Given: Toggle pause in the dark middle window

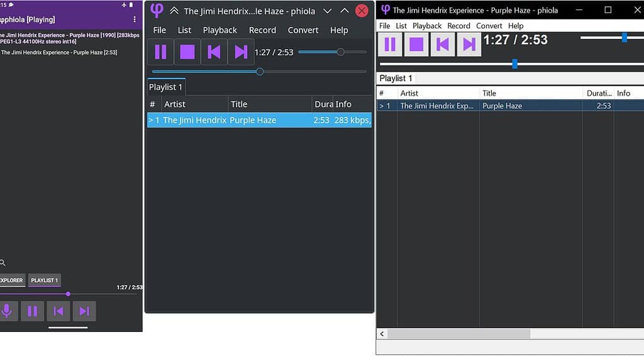Looking at the screenshot, I should [x=160, y=52].
